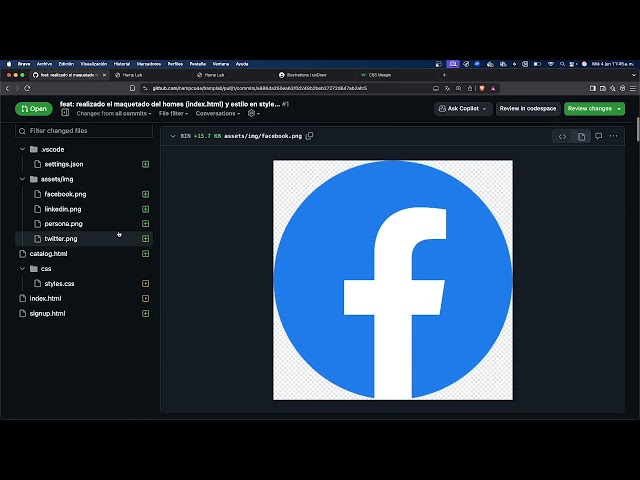Screen dimensions: 640x480
Task: Select styles.css in the file tree
Action: pos(84,283)
